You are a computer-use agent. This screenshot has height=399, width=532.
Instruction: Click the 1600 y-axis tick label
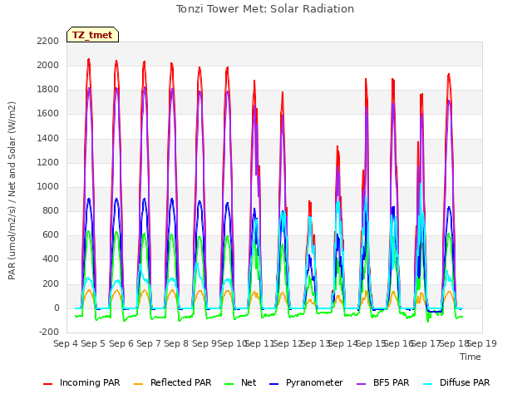point(48,114)
